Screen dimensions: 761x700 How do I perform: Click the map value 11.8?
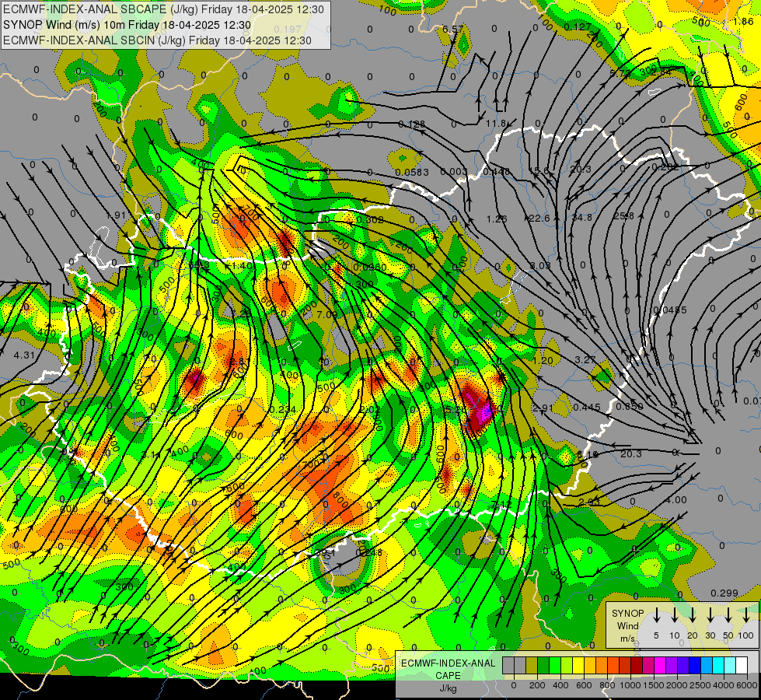[496, 124]
